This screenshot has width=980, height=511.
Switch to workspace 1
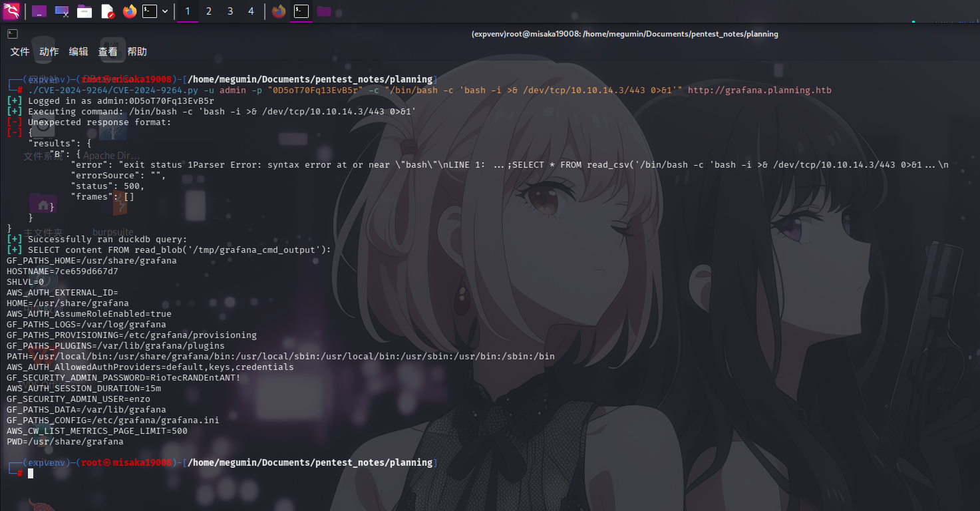188,11
